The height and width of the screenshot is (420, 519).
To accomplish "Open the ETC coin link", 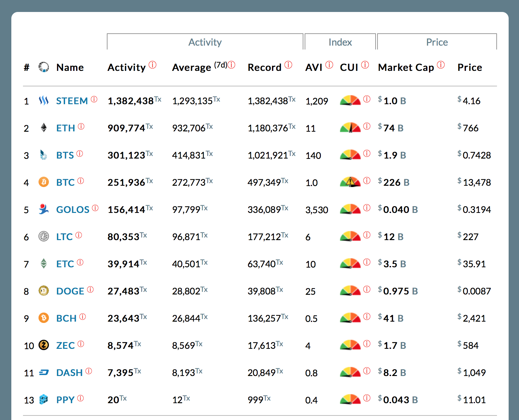I will (65, 264).
